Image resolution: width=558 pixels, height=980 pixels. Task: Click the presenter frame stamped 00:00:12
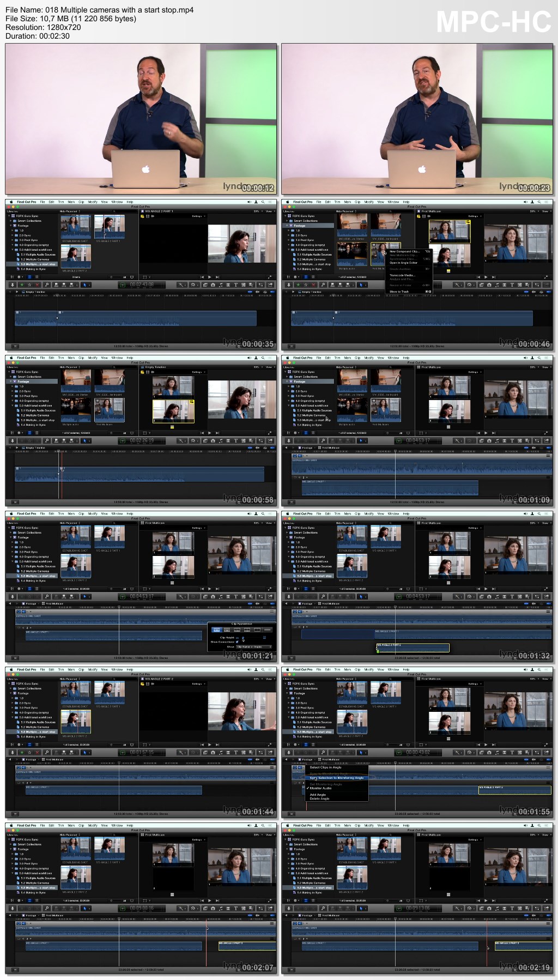[x=141, y=119]
